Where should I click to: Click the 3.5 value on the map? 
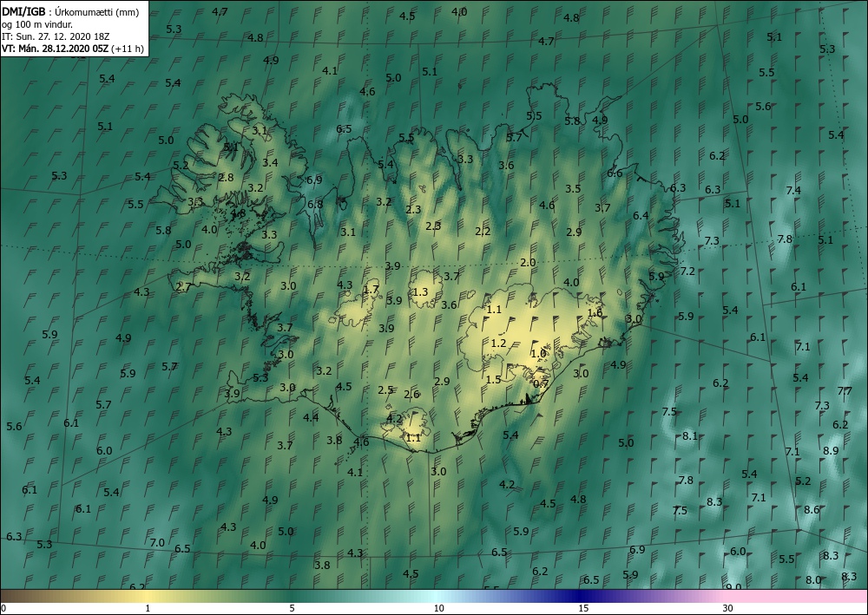573,188
